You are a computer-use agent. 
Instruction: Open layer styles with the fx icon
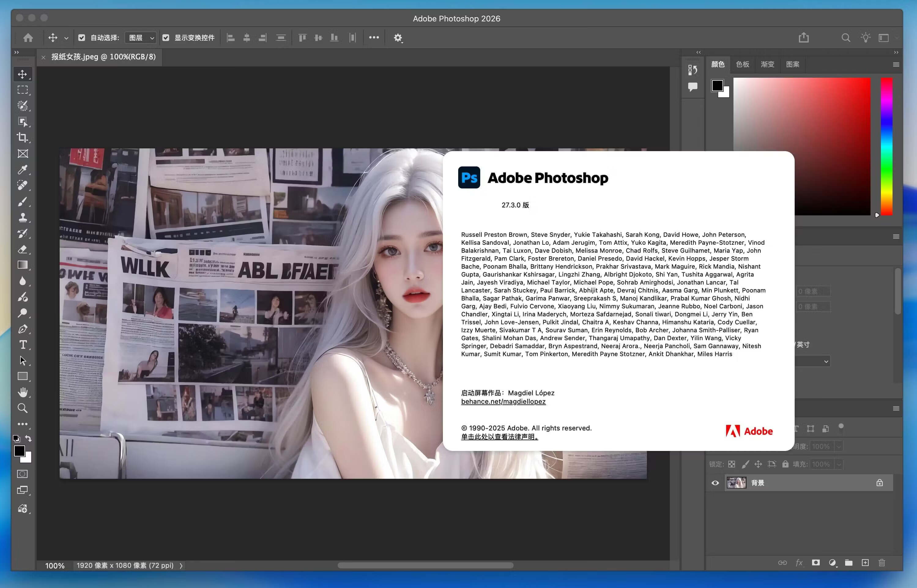799,562
